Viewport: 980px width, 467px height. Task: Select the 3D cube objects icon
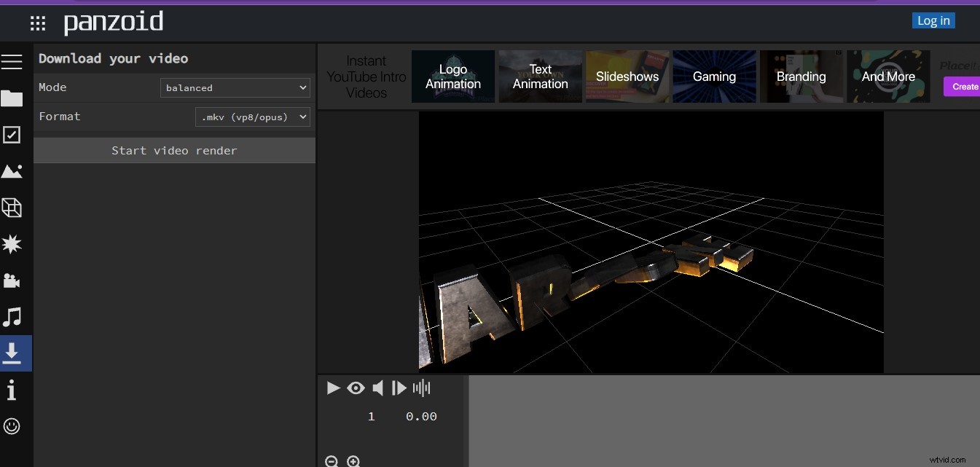pos(12,208)
